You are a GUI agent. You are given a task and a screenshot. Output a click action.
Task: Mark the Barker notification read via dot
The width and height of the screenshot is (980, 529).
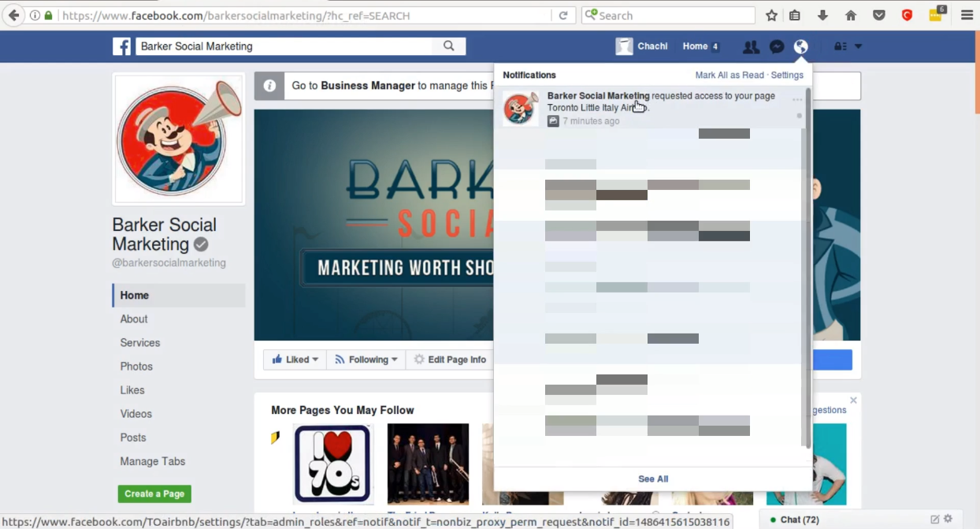point(799,116)
